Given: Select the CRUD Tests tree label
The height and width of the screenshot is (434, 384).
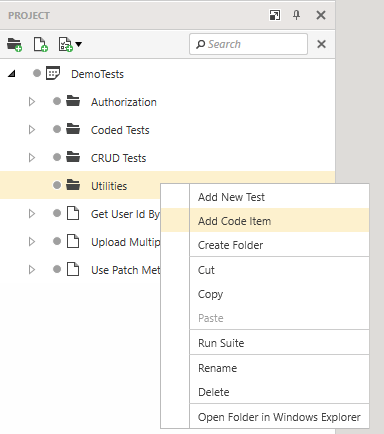Looking at the screenshot, I should pos(118,158).
